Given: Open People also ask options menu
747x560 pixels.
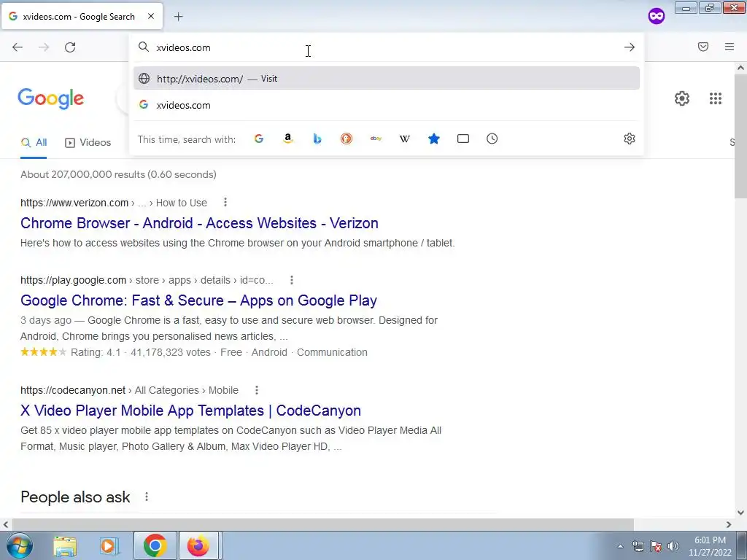Looking at the screenshot, I should point(147,497).
